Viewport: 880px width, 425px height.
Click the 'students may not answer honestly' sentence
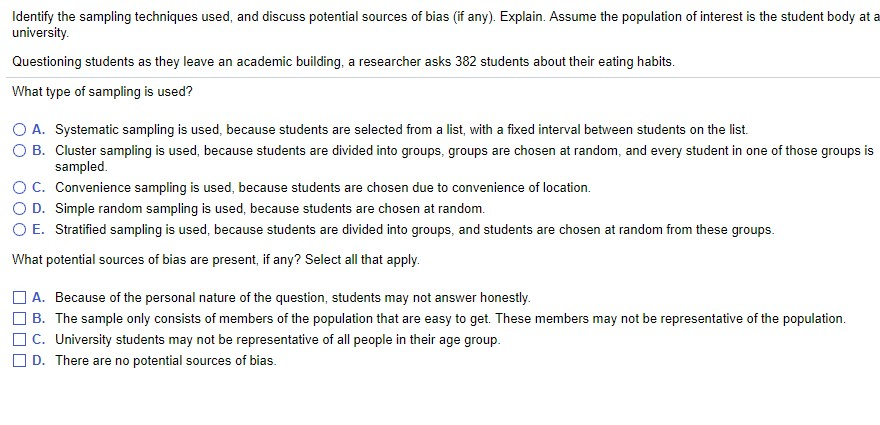pos(293,298)
